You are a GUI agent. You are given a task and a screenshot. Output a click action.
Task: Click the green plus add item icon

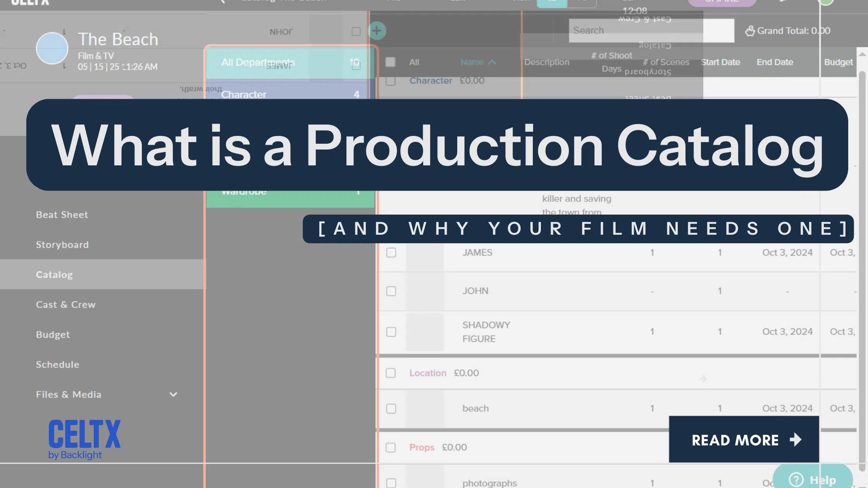pos(377,31)
